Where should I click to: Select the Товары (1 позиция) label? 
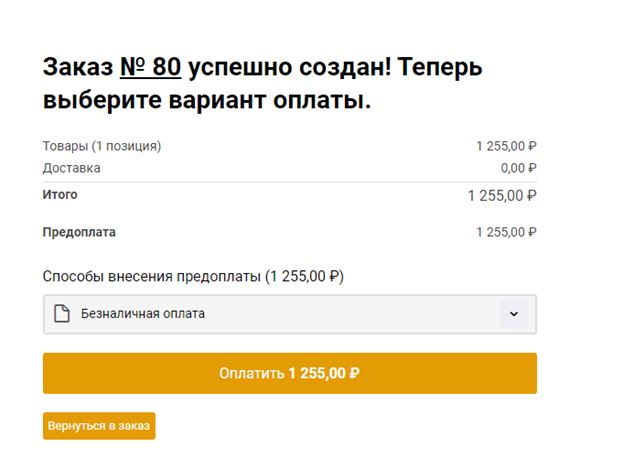tap(102, 146)
